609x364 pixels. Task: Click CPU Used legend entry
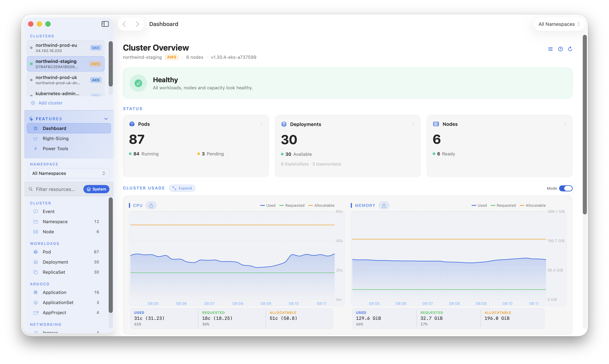pos(268,206)
